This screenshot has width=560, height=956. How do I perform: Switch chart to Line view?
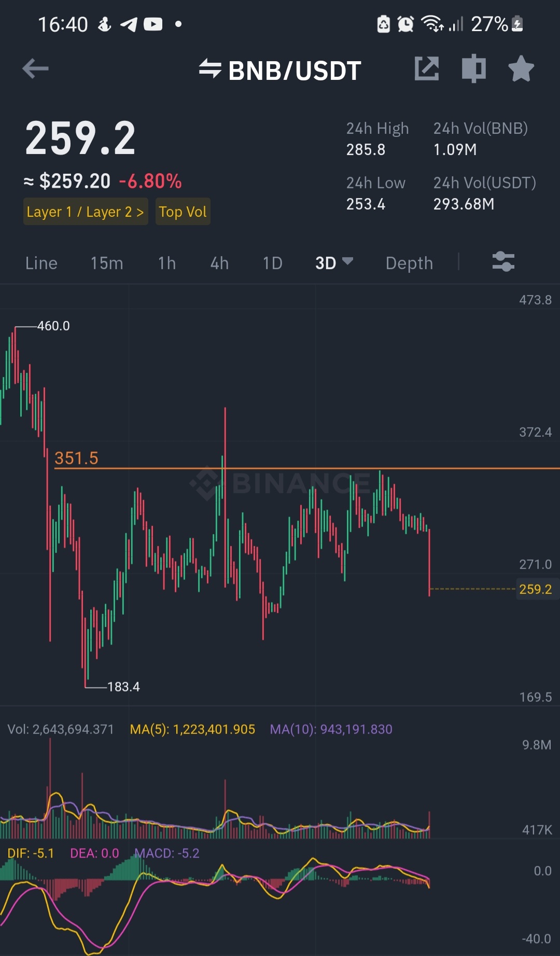(41, 263)
